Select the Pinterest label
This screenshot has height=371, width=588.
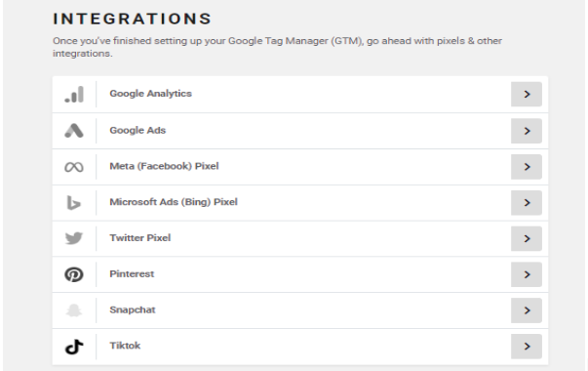[x=132, y=273]
